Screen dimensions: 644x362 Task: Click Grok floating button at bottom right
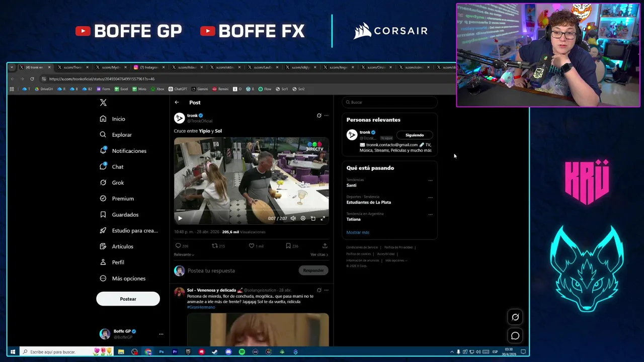pyautogui.click(x=515, y=317)
